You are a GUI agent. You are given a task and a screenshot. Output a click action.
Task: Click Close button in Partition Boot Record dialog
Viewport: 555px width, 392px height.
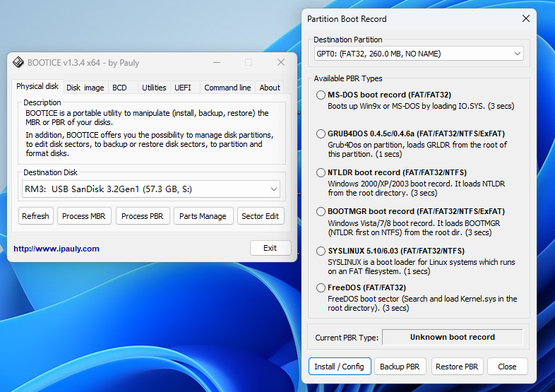pos(507,367)
